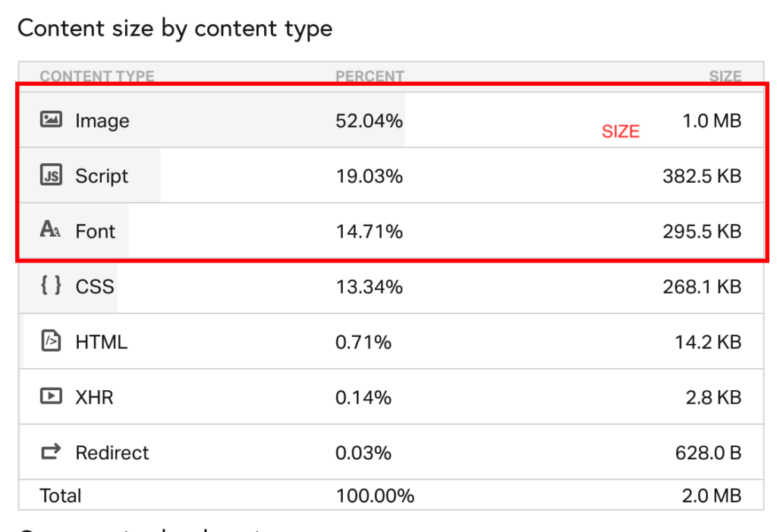
Task: Select the 52.04% image percentage
Action: (370, 121)
